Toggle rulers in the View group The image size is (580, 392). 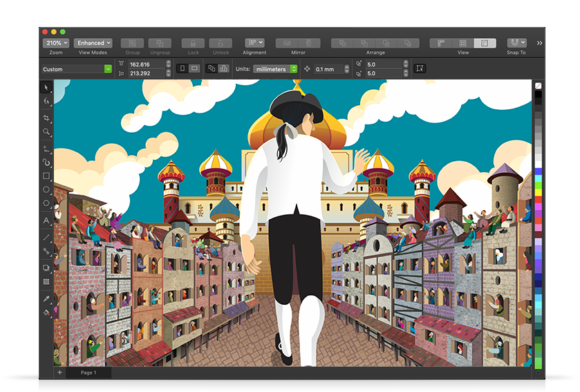point(441,43)
